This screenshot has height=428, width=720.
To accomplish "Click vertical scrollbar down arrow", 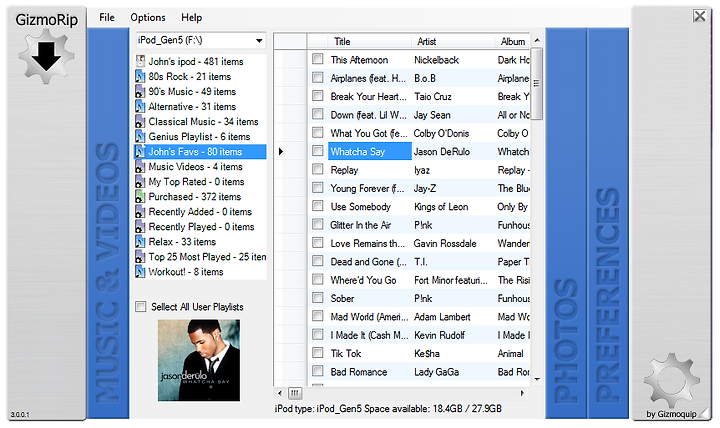I will tap(537, 379).
